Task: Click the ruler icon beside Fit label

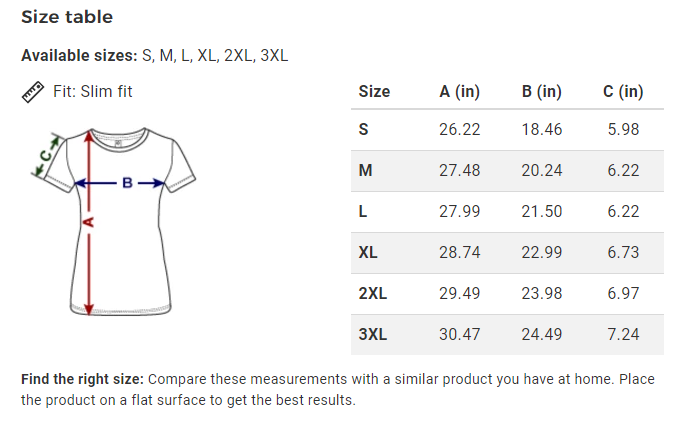Action: click(x=33, y=92)
